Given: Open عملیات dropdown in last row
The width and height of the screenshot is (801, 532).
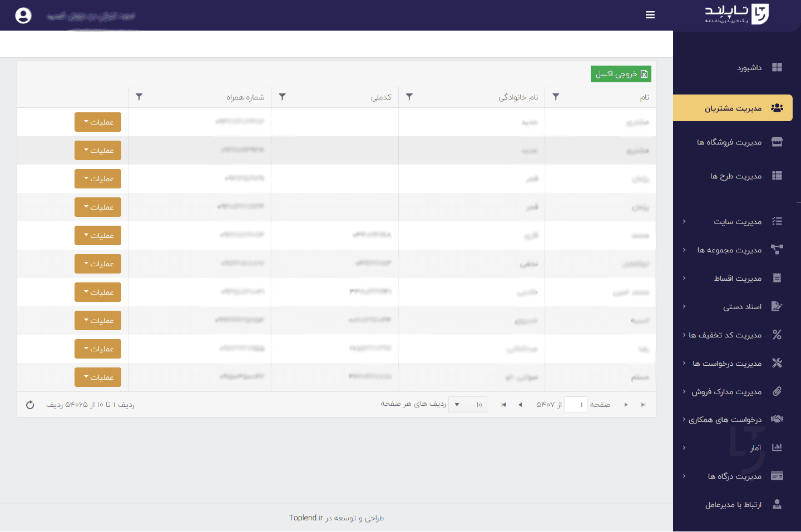Looking at the screenshot, I should (x=98, y=377).
